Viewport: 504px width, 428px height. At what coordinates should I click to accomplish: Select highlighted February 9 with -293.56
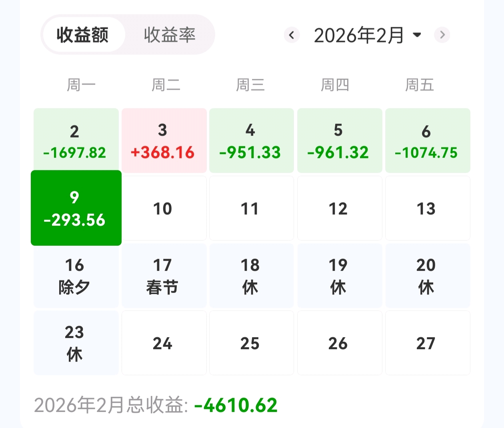76,208
